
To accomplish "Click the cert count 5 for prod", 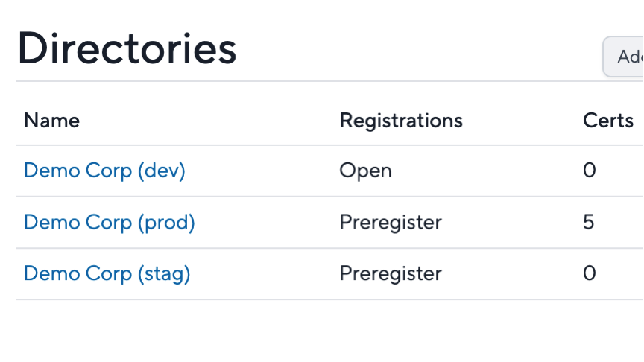I will [589, 222].
